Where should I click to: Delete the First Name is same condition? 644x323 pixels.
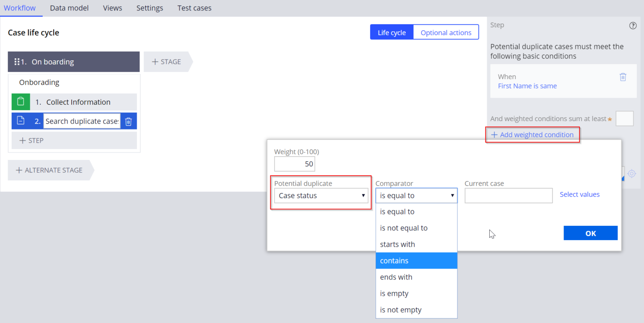(x=623, y=77)
